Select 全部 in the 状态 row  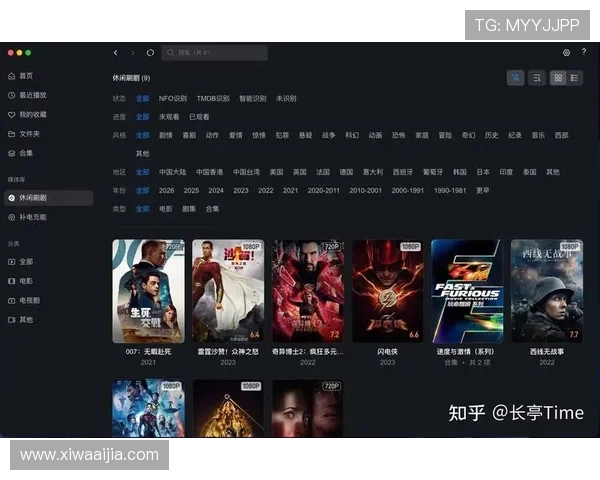(x=142, y=98)
